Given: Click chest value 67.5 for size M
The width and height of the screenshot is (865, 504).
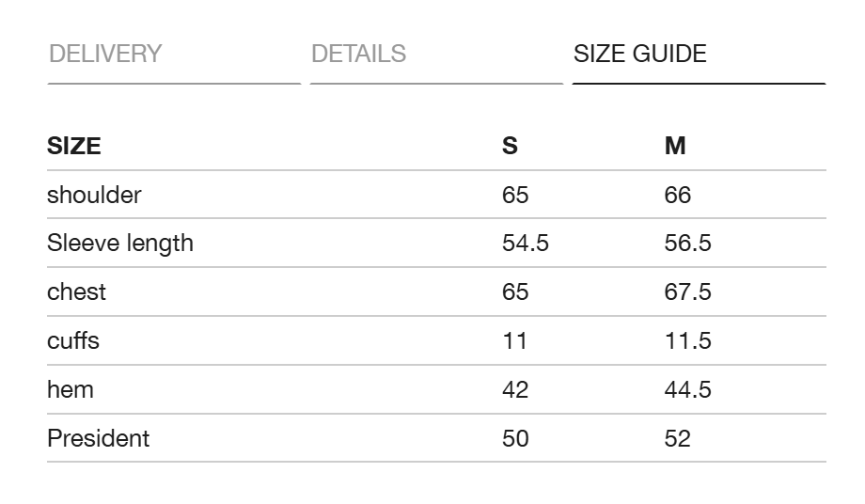Looking at the screenshot, I should pos(688,291).
